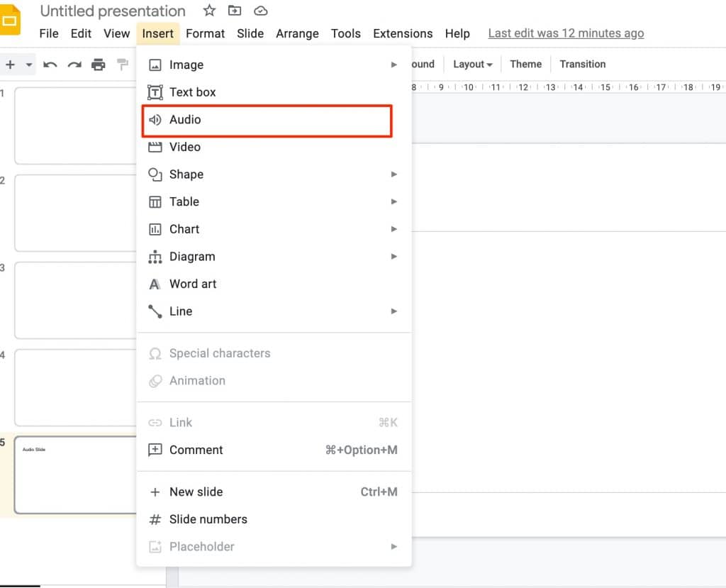Select Word art in the Insert menu
The image size is (726, 588).
(274, 284)
